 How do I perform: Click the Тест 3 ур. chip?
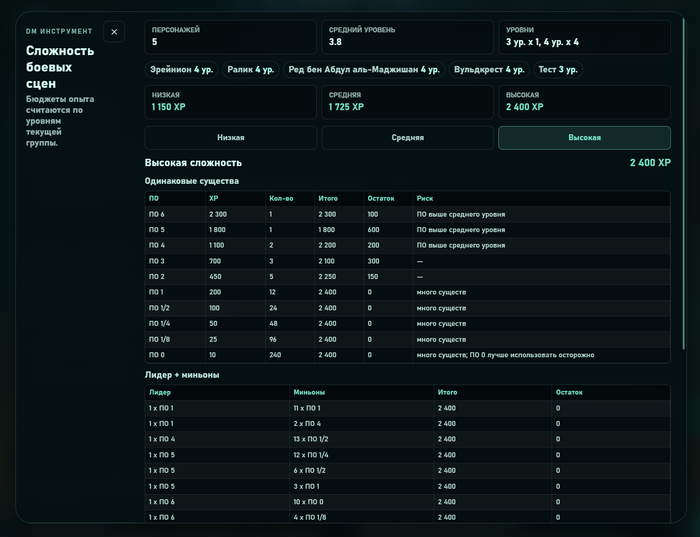pos(558,70)
